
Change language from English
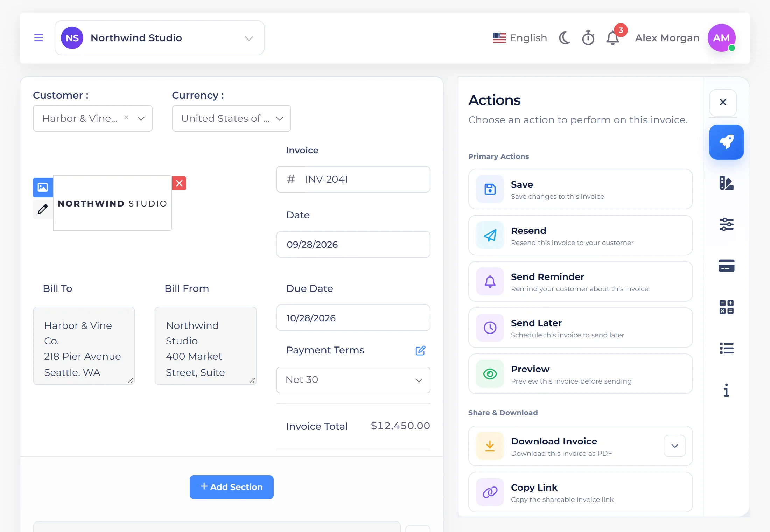(x=520, y=38)
